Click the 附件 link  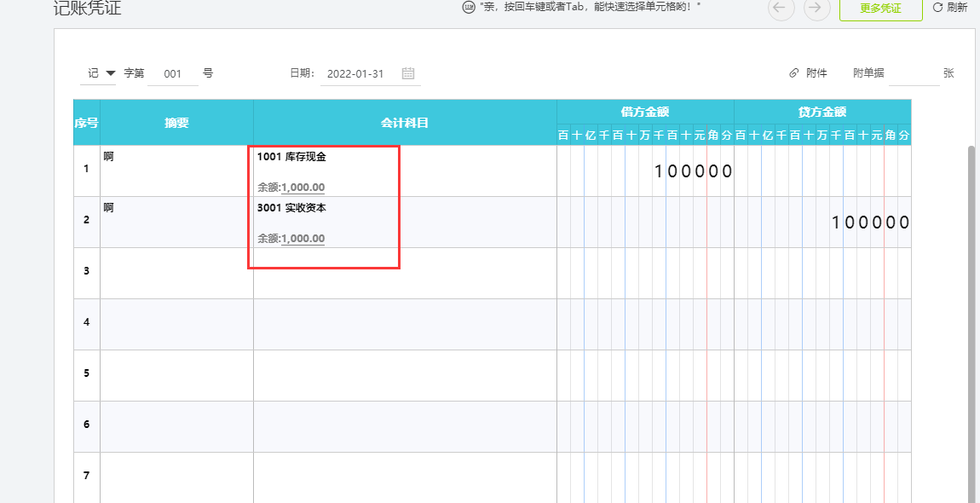pos(816,73)
